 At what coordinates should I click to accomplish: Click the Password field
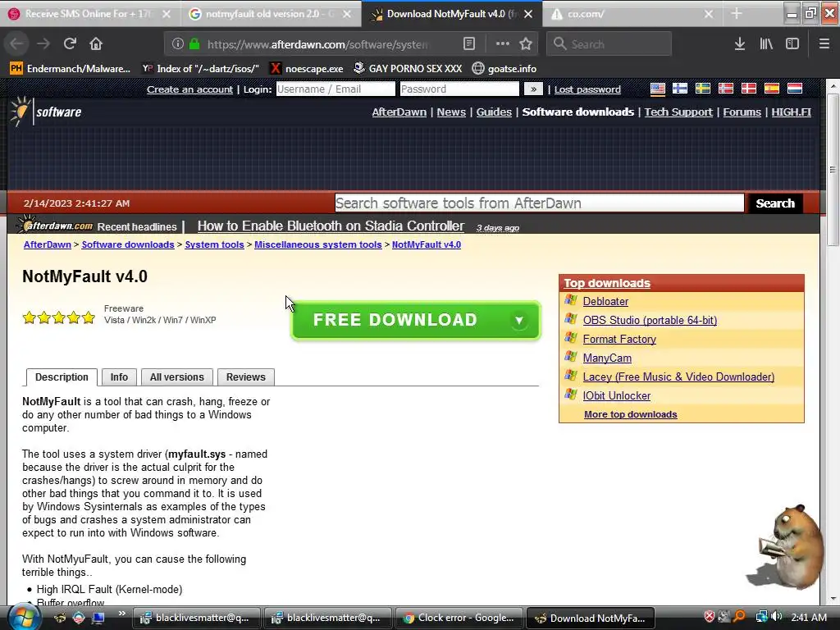click(x=459, y=89)
